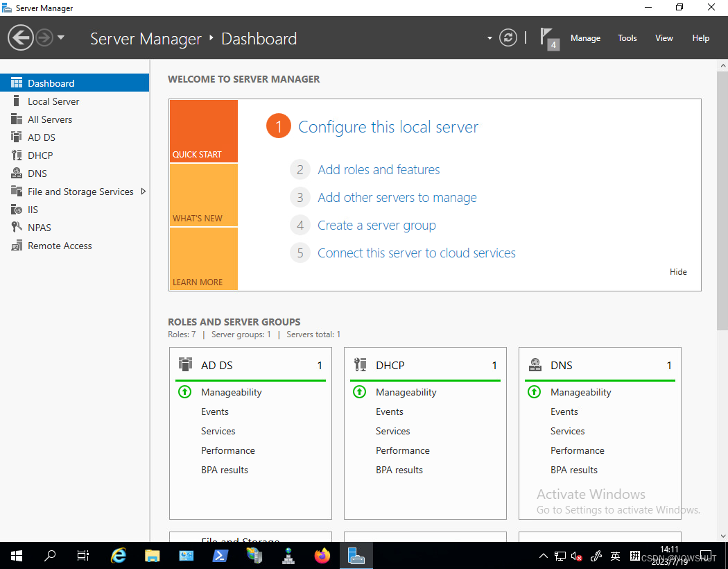Refresh the Server Manager dashboard
The height and width of the screenshot is (569, 728).
(508, 37)
